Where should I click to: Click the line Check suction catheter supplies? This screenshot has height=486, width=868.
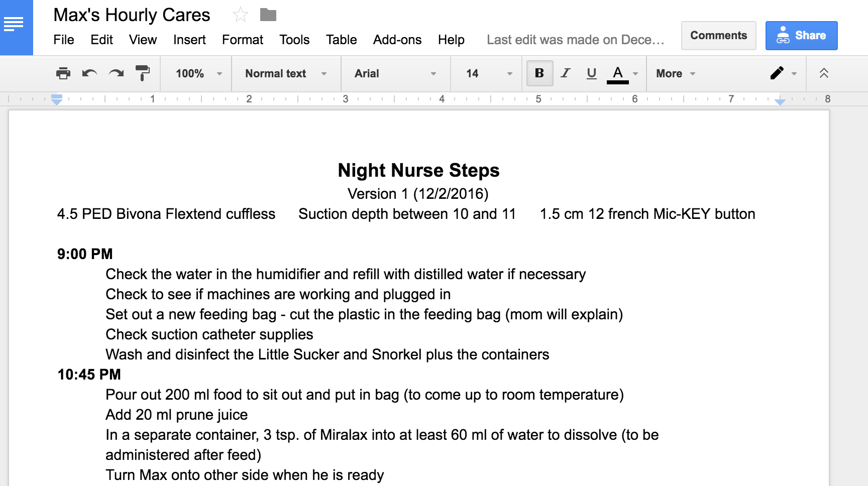[x=209, y=334]
